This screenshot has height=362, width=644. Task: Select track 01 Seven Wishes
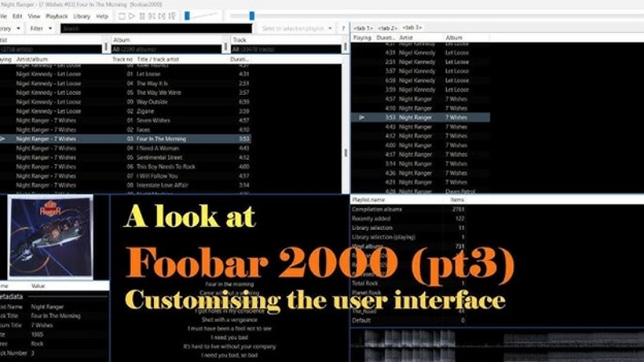pos(126,121)
